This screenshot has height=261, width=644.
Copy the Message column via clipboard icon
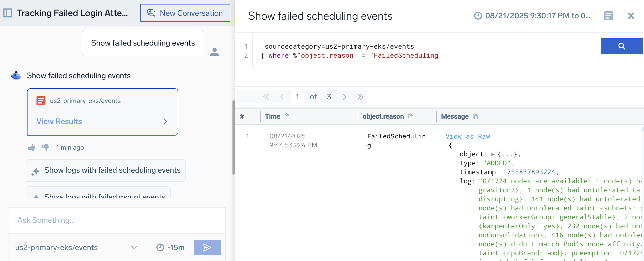(x=475, y=116)
